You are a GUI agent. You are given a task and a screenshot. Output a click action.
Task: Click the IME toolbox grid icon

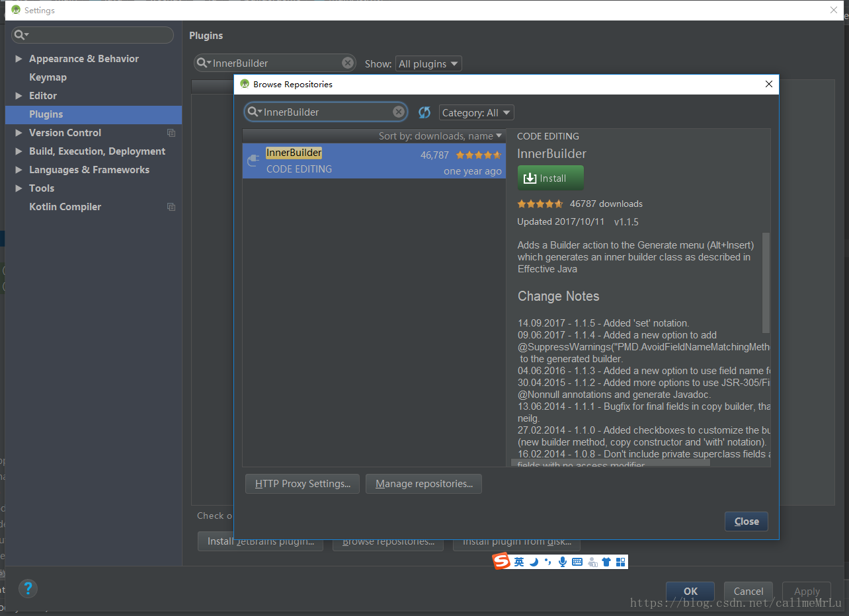click(620, 562)
